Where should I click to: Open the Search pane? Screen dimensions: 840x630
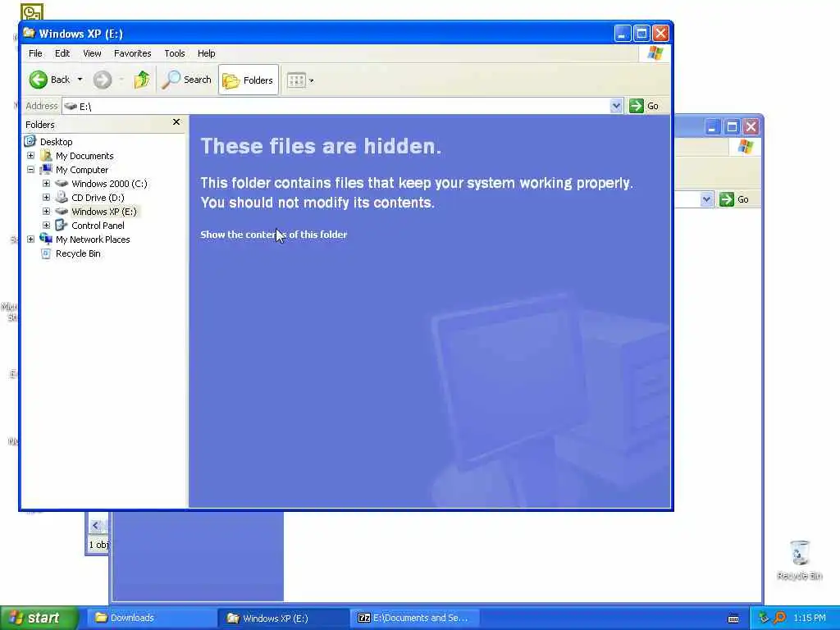(186, 80)
